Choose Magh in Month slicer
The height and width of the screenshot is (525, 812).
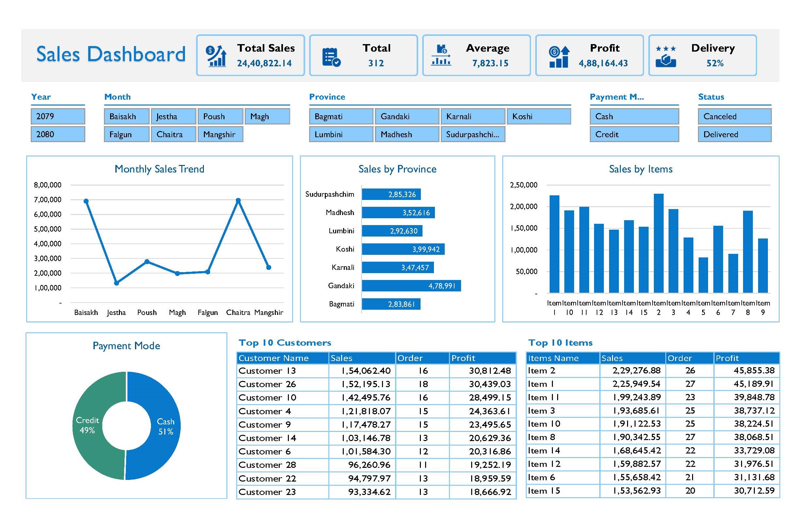pos(267,116)
